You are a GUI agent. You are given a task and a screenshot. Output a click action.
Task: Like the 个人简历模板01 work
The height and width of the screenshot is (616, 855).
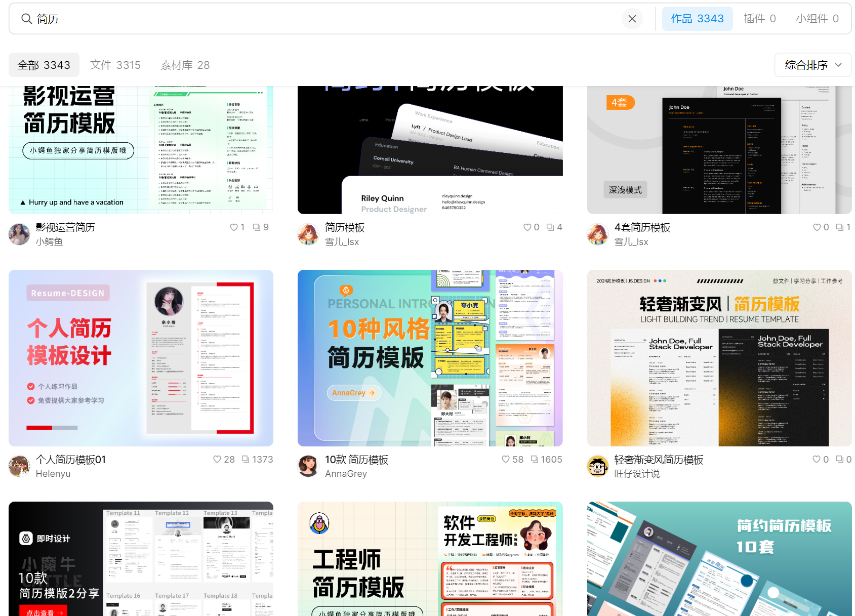click(217, 459)
